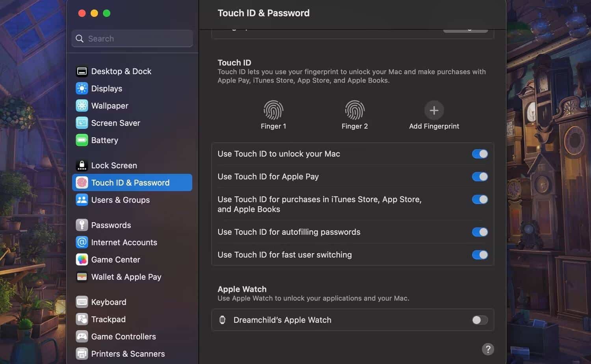591x364 pixels.
Task: Disable Use Touch ID to unlock your Mac
Action: [x=479, y=154]
